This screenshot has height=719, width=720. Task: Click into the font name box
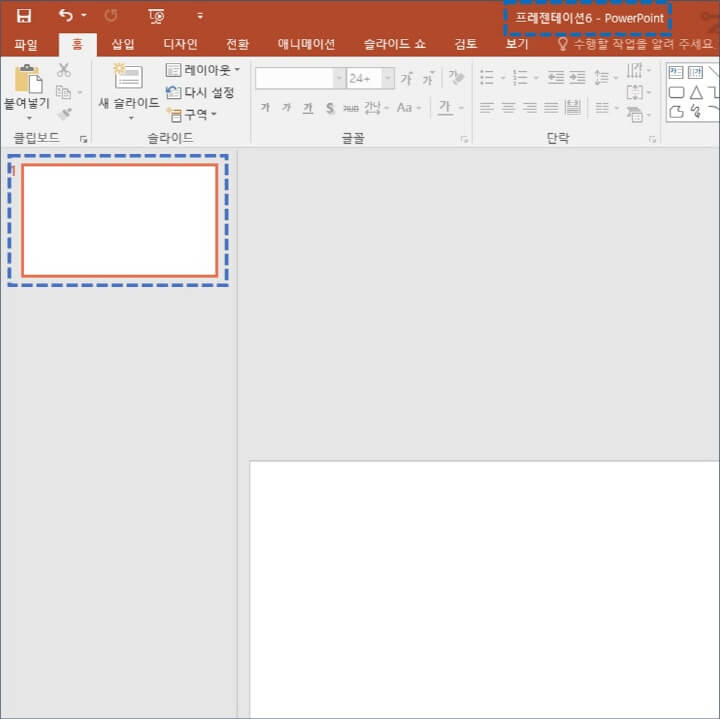(294, 78)
